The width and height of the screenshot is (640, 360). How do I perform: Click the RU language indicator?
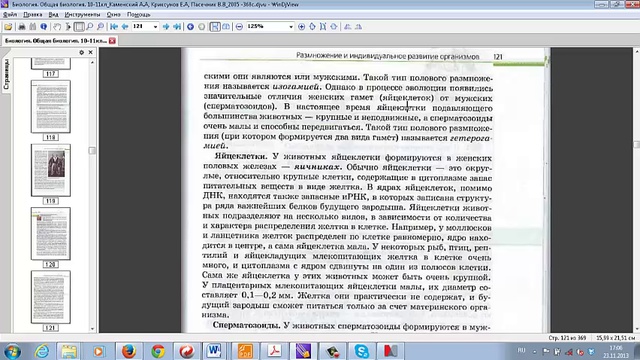point(521,350)
